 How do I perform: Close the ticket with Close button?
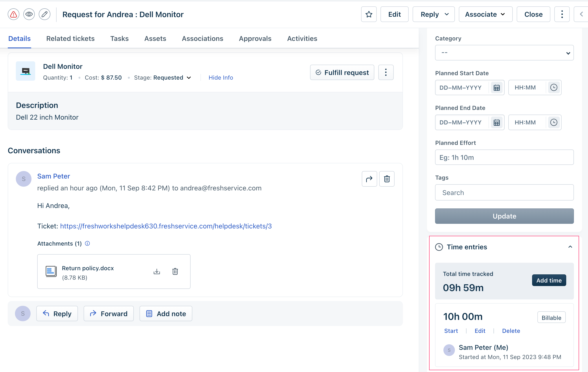tap(533, 14)
